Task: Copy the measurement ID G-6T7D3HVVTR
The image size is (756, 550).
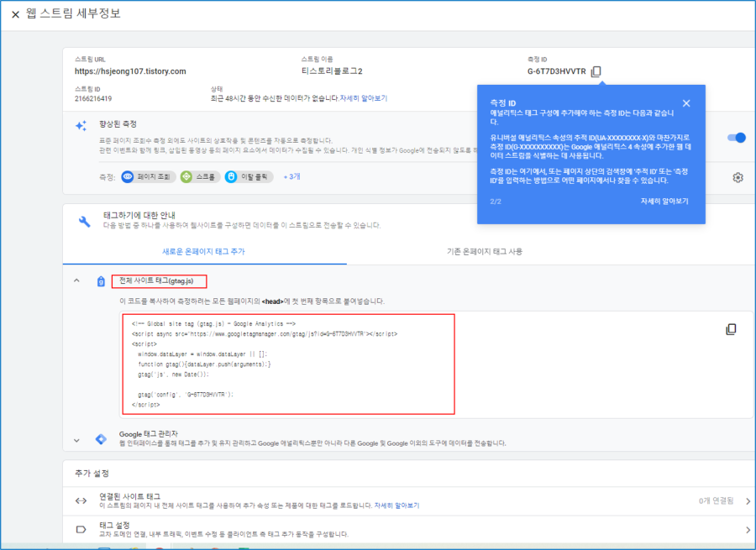Action: click(596, 71)
